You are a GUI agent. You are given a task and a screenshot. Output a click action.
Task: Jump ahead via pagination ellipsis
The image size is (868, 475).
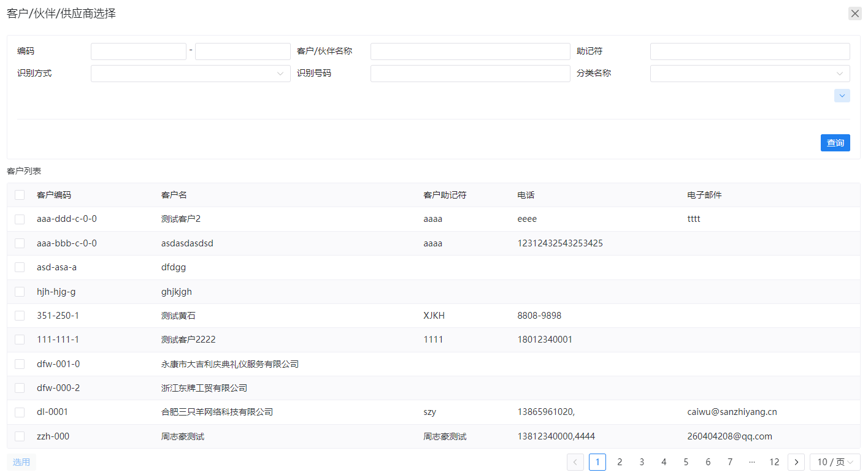coord(751,462)
